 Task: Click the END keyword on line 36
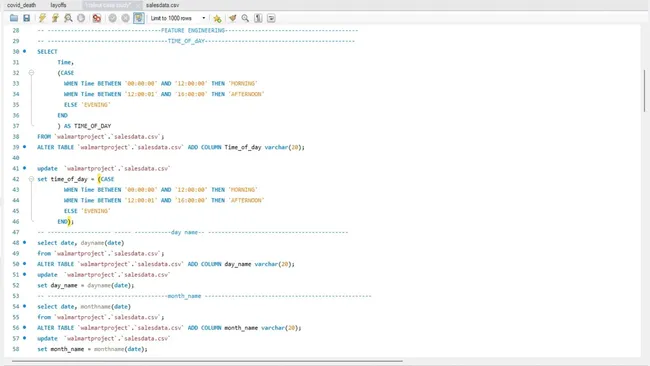point(63,115)
